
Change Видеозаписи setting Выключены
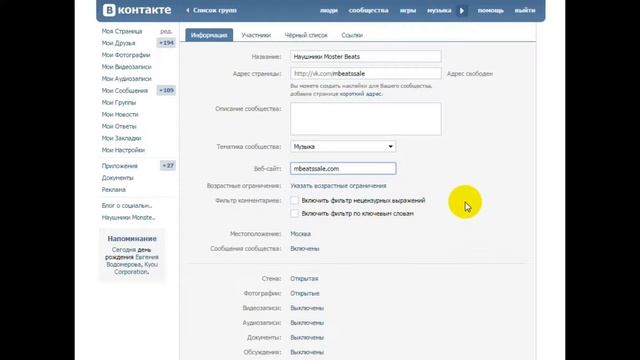307,308
